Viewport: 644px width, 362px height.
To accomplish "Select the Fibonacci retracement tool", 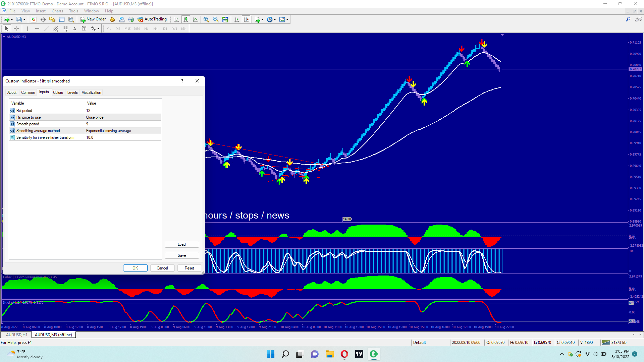I will pos(65,29).
